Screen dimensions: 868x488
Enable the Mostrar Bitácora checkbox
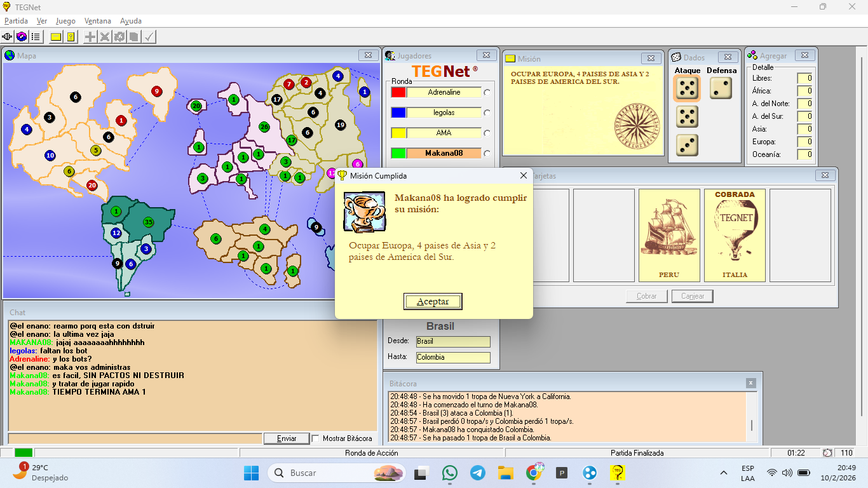(315, 438)
